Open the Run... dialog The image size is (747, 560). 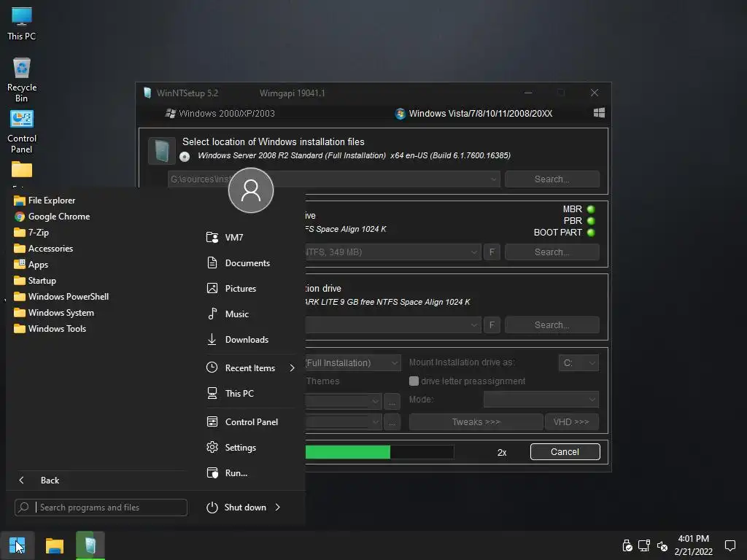228,472
